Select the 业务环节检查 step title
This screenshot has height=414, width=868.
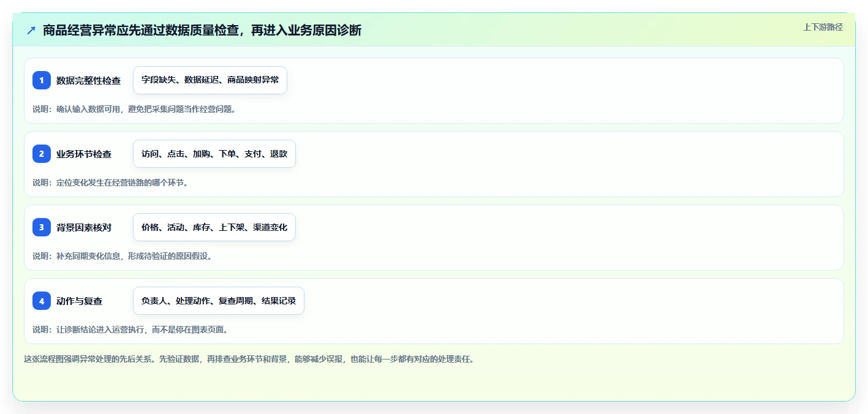coord(84,154)
